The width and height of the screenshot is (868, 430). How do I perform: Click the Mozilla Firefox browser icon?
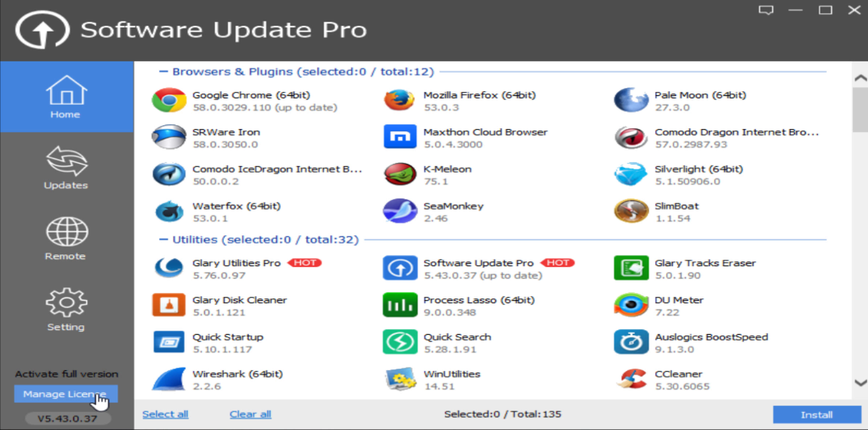pos(400,100)
